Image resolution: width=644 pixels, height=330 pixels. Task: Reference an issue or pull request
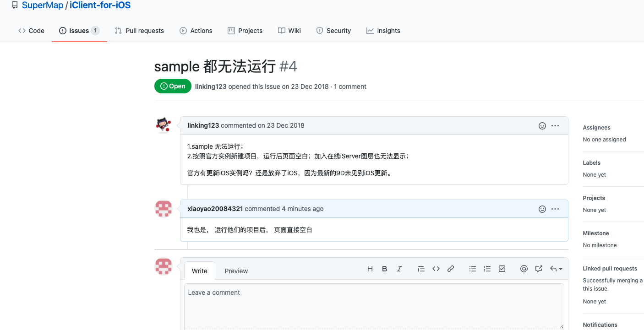coord(539,269)
